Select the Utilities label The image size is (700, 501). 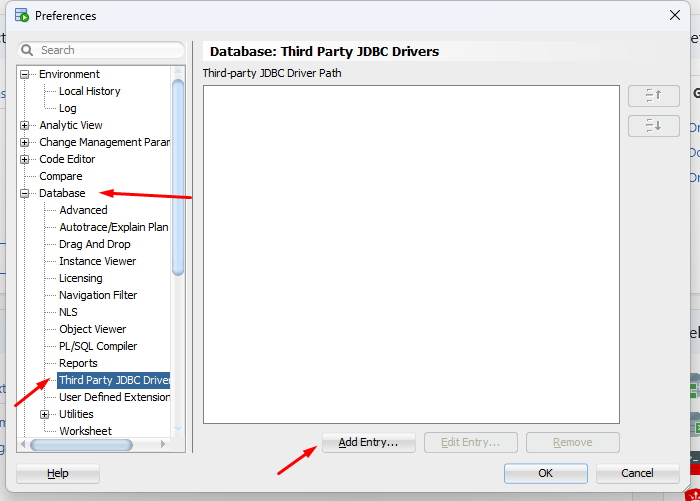(x=76, y=414)
